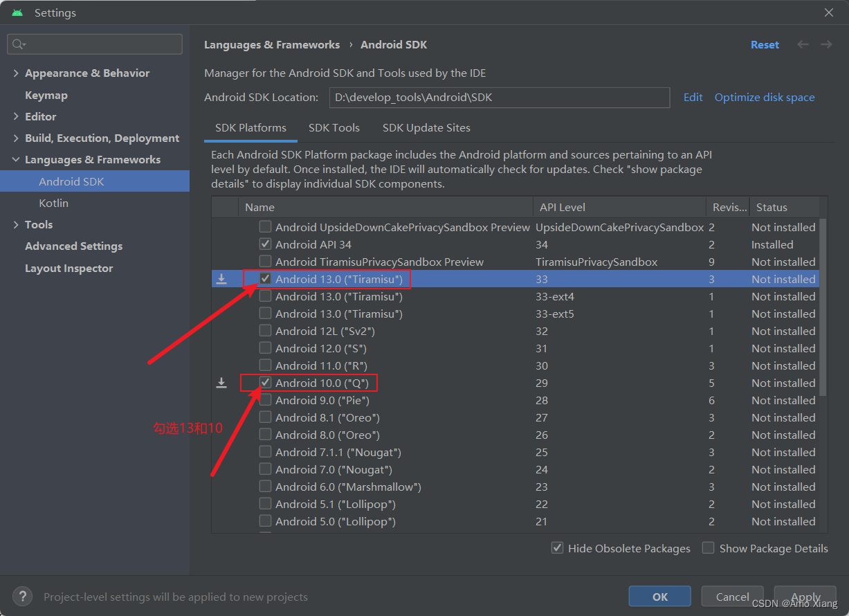Click TiramisuPrivacySandbox API level cell
The height and width of the screenshot is (616, 849).
pyautogui.click(x=596, y=262)
